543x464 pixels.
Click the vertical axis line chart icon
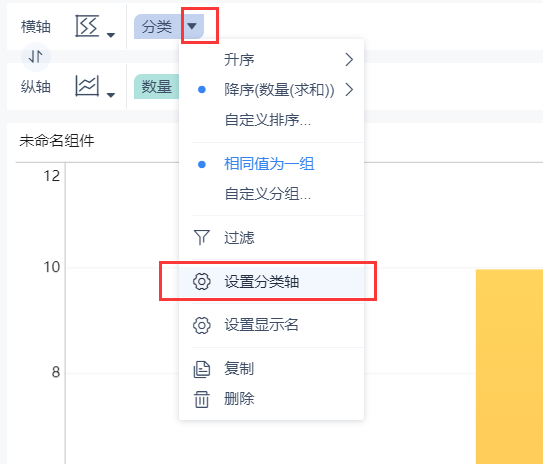87,86
